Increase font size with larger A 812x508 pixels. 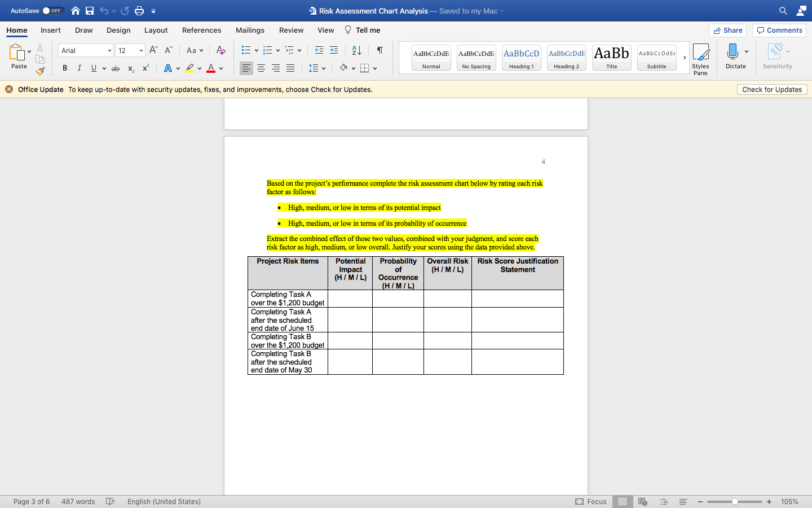[x=153, y=50]
